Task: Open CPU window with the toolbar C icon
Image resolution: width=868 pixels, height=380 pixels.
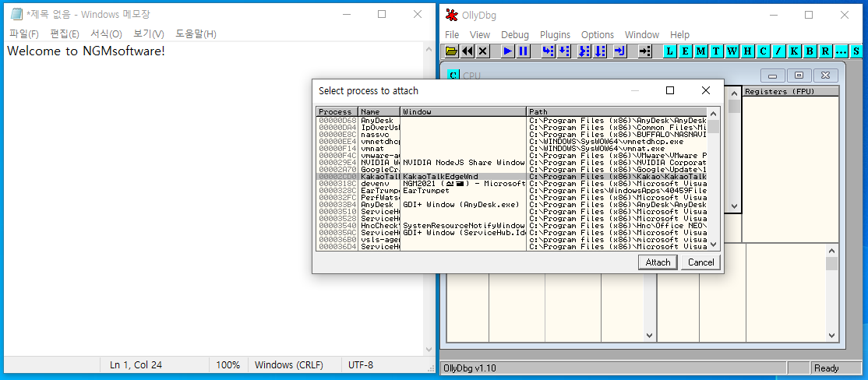Action: 764,51
